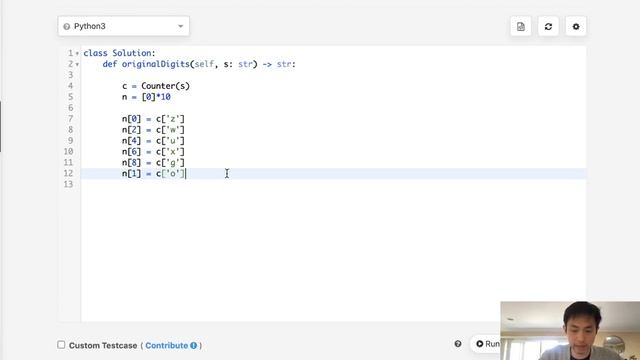Place cursor on 'class Solution:' line
Viewport: 640px width, 360px height.
(x=120, y=53)
